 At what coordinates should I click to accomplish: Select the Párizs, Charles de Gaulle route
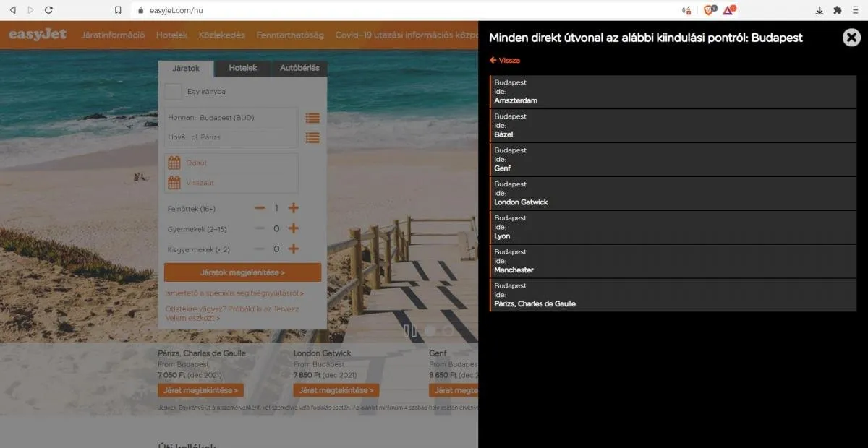pos(673,296)
